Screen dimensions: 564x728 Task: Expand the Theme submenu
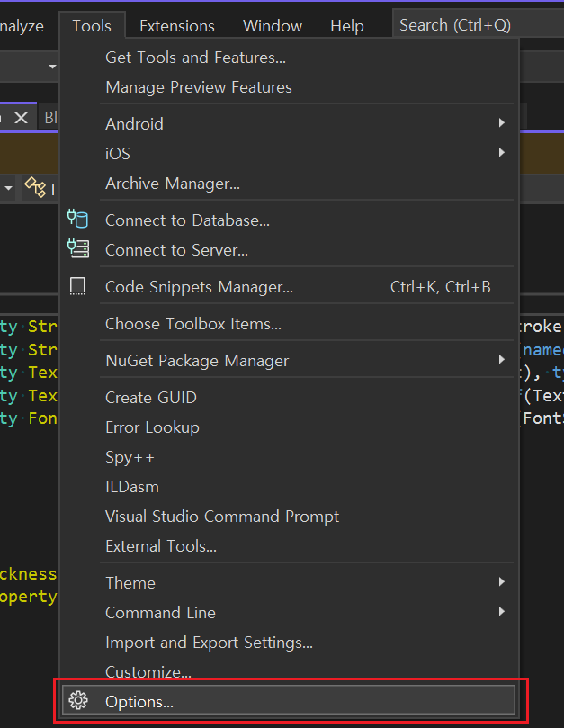tap(288, 583)
